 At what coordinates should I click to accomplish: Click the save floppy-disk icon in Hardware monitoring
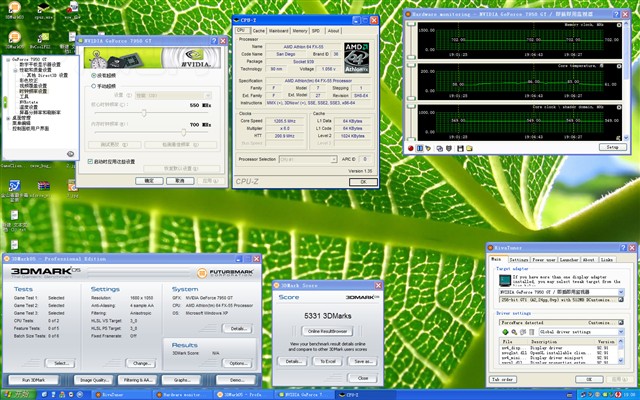click(460, 148)
